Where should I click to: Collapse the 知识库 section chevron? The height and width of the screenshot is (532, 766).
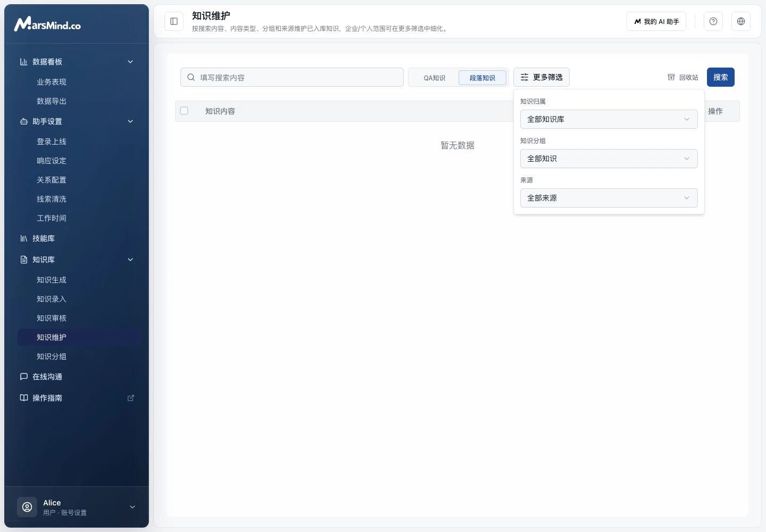pyautogui.click(x=130, y=260)
